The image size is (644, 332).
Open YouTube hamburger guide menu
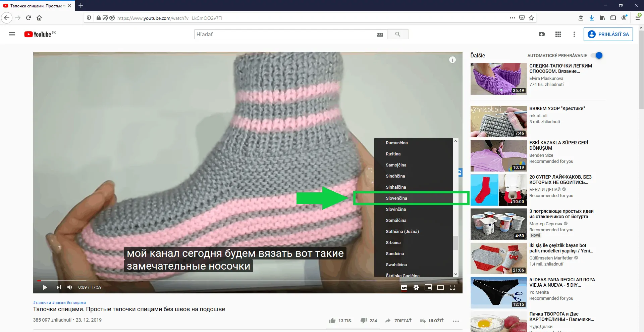pos(12,34)
